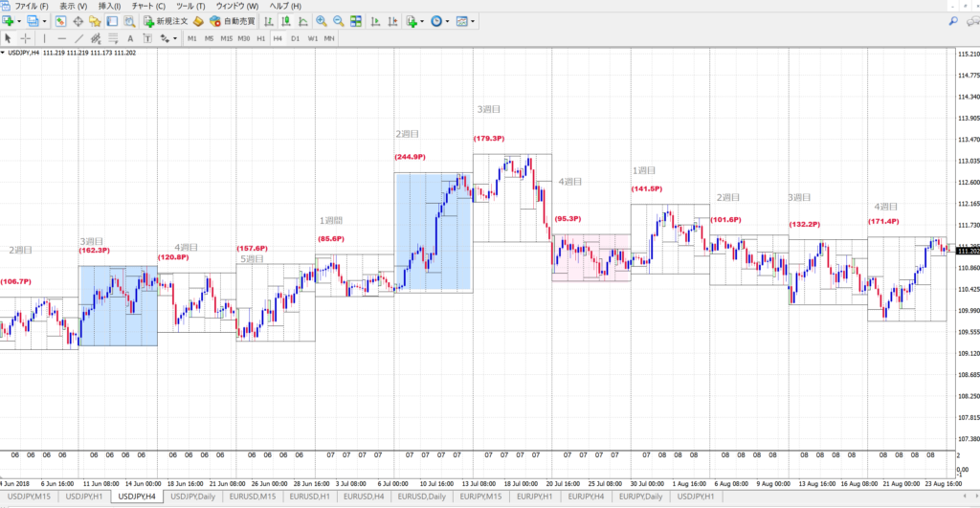Screen dimensions: 980x508
Task: Select the Fibonacci retracement tool
Action: coord(113,38)
